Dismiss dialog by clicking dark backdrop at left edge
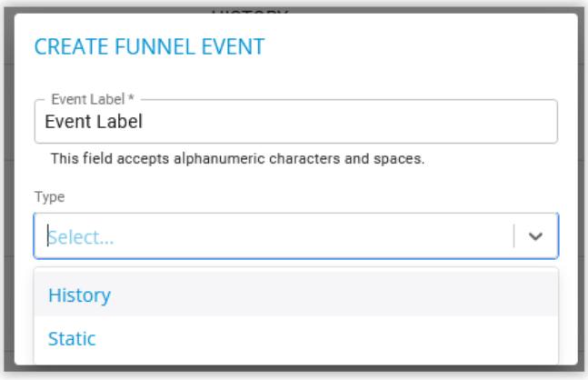 click(x=9, y=187)
